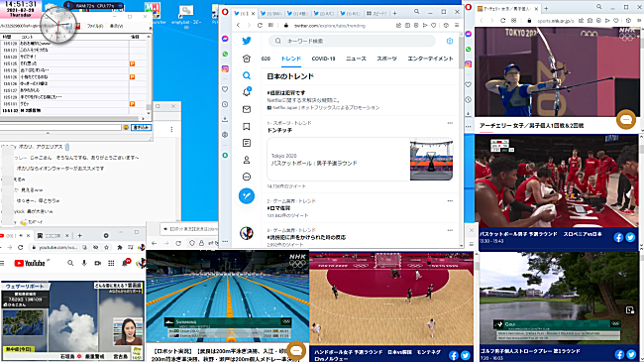The image size is (644, 362).
Task: Open the #ロマ佐賀 trend
Action: point(278,208)
